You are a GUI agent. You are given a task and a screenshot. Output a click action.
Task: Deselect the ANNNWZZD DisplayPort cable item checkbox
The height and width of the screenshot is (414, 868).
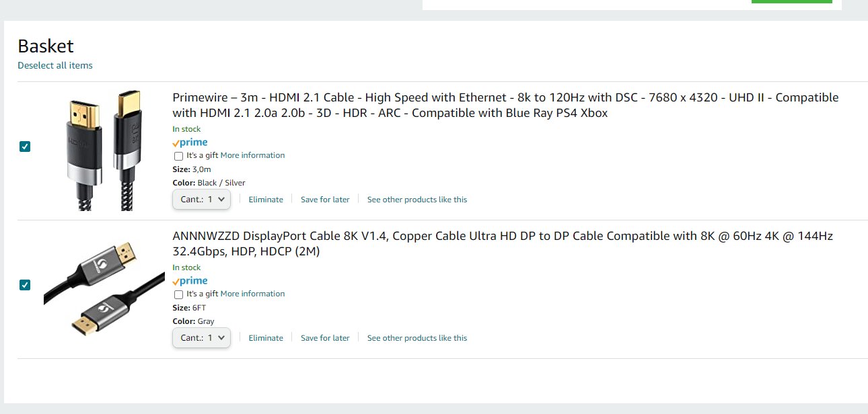[25, 285]
